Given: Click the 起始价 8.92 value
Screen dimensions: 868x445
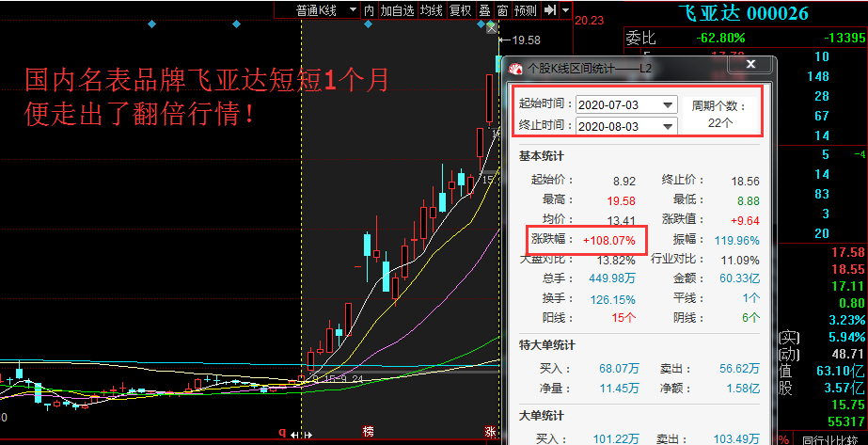Looking at the screenshot, I should coord(624,181).
